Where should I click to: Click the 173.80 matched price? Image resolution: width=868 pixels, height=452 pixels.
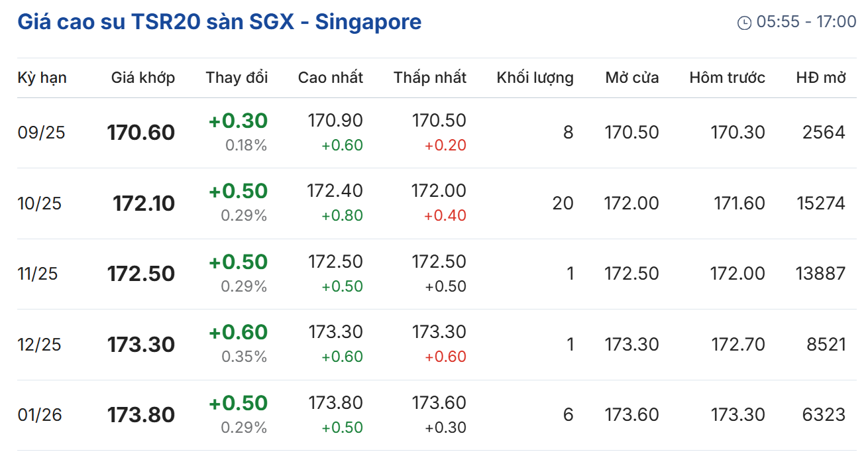pos(141,415)
